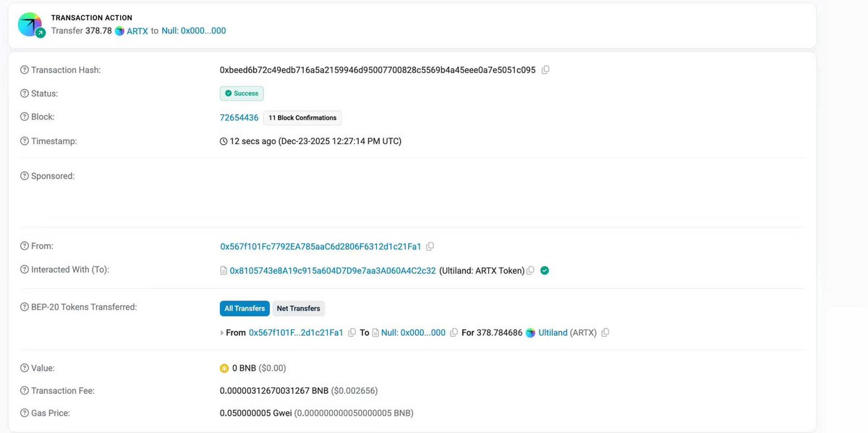Click the help icon beside Status

(25, 93)
